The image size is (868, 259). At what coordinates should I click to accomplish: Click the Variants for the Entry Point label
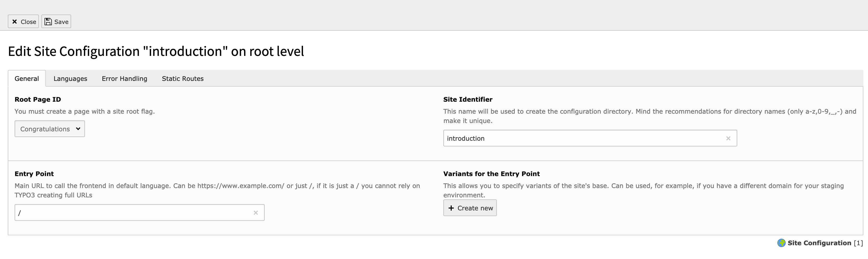[x=491, y=173]
